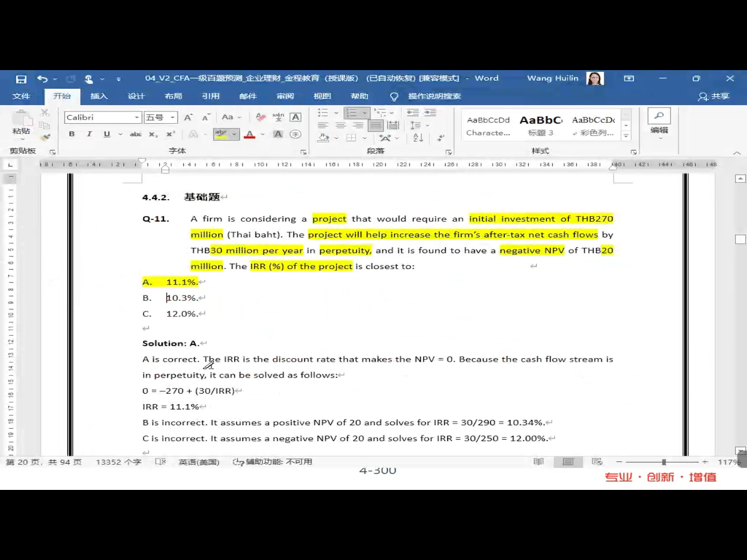Expand the styles gallery more arrow
747x560 pixels.
point(626,136)
